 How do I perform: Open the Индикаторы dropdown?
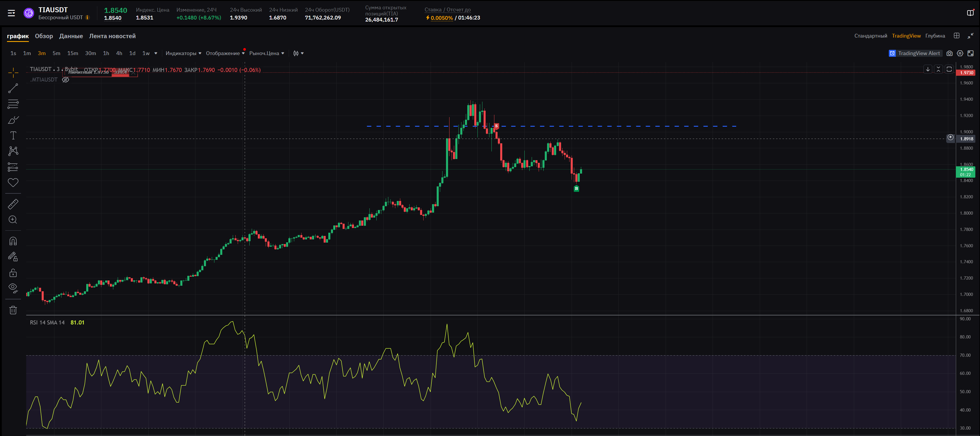coord(183,53)
